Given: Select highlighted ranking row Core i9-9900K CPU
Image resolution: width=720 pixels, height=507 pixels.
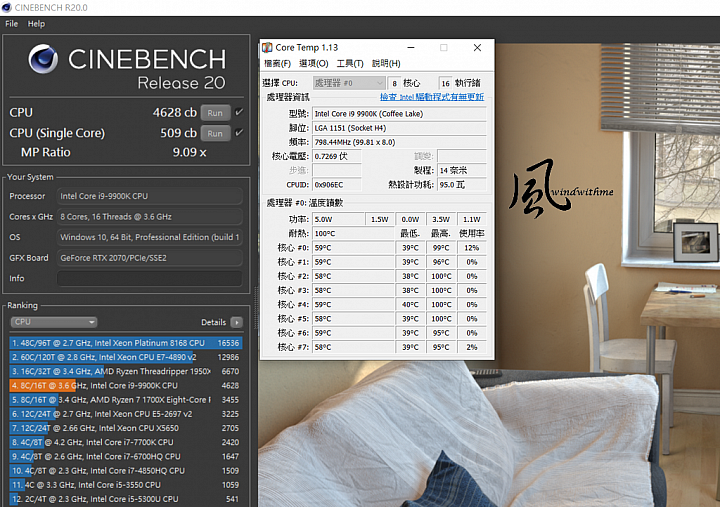Looking at the screenshot, I should pos(125,386).
